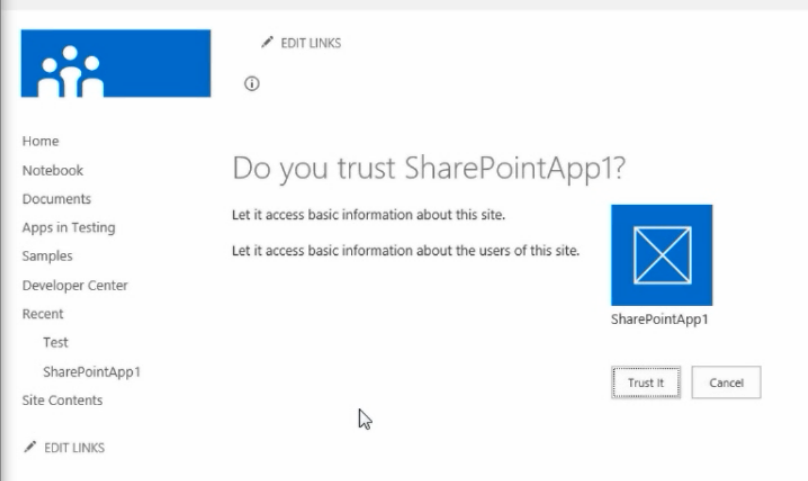The height and width of the screenshot is (481, 808).
Task: Go to Site Contents
Action: tap(62, 400)
